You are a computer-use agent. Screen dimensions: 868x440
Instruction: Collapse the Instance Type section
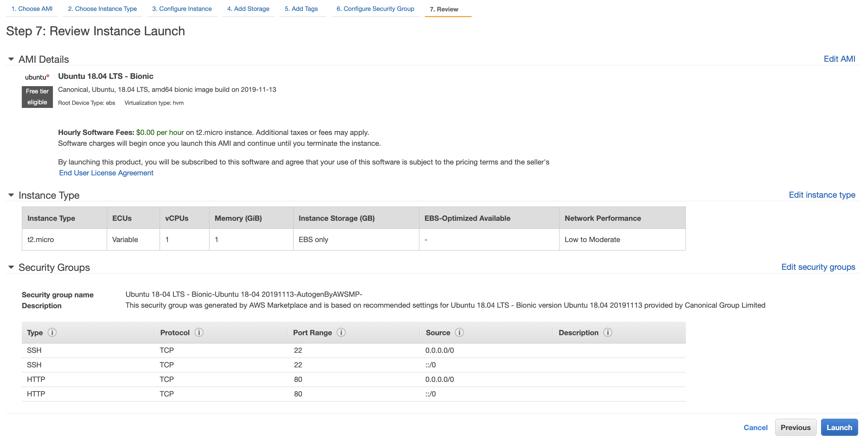point(11,195)
